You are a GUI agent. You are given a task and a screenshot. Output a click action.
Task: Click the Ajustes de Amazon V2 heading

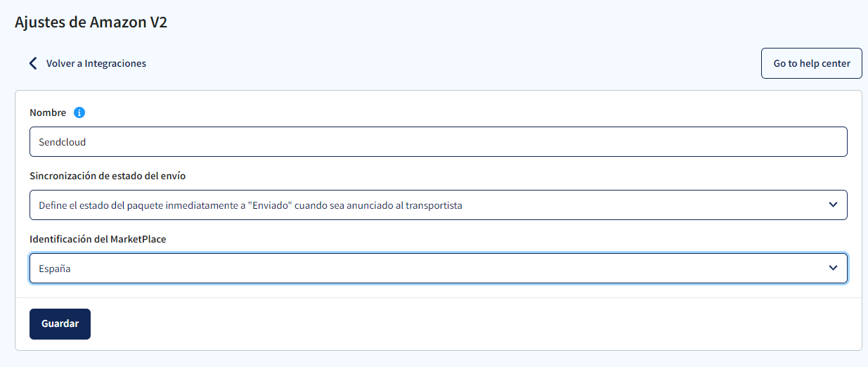(91, 22)
